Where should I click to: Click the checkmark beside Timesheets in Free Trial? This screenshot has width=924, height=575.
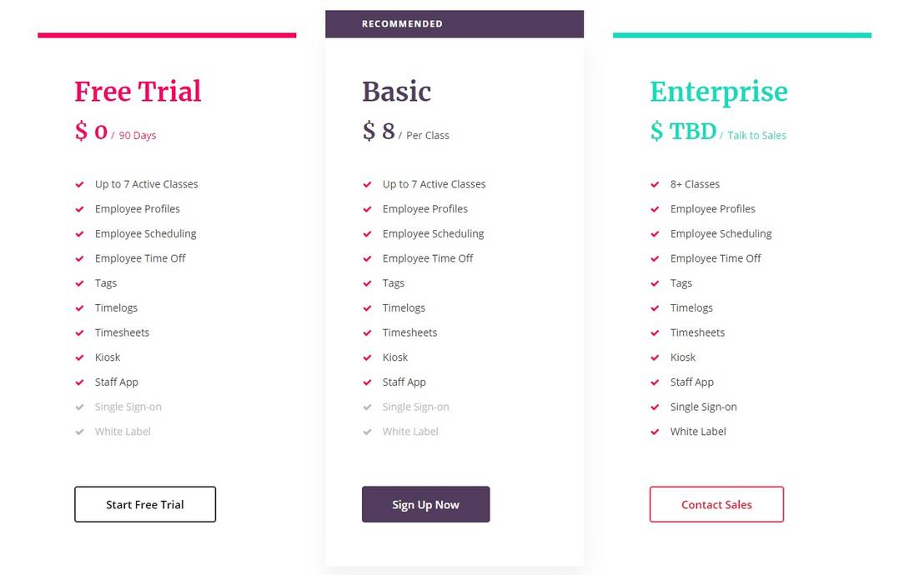pos(79,332)
